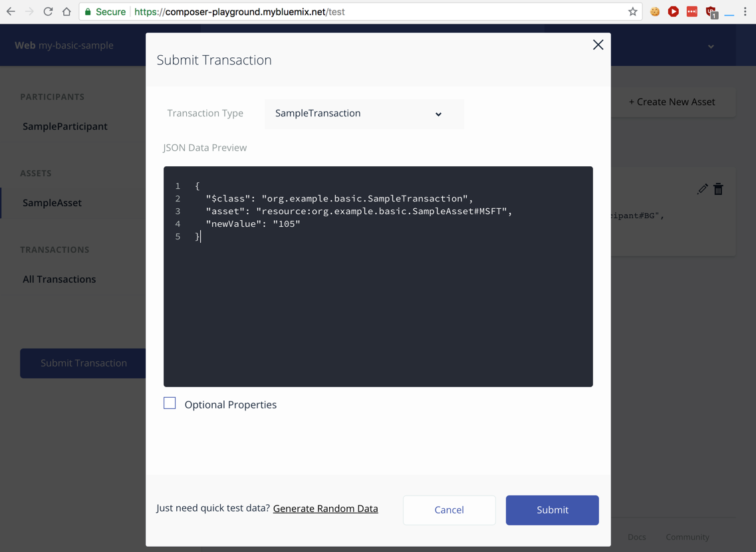The height and width of the screenshot is (552, 756).
Task: Open the Docs footer link
Action: [636, 537]
